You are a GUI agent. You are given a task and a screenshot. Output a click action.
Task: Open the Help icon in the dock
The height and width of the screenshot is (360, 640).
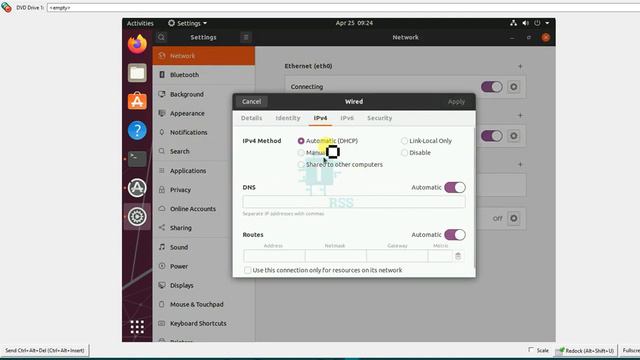point(137,131)
